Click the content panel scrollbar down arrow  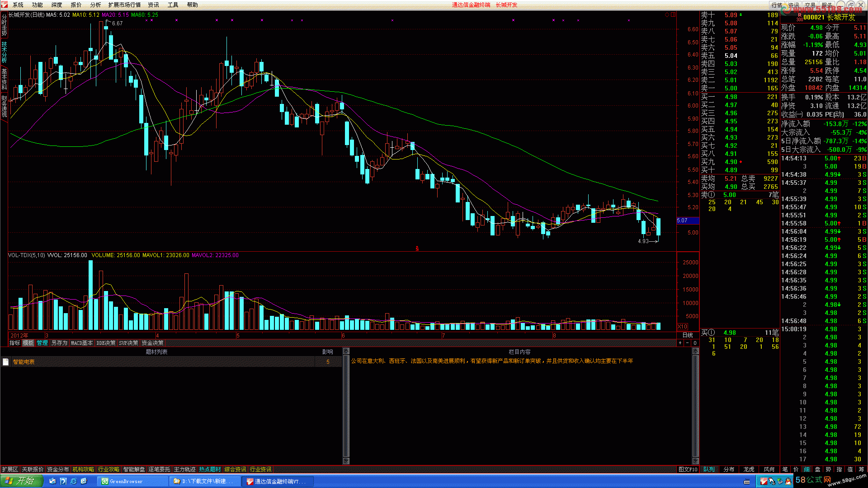pyautogui.click(x=696, y=461)
